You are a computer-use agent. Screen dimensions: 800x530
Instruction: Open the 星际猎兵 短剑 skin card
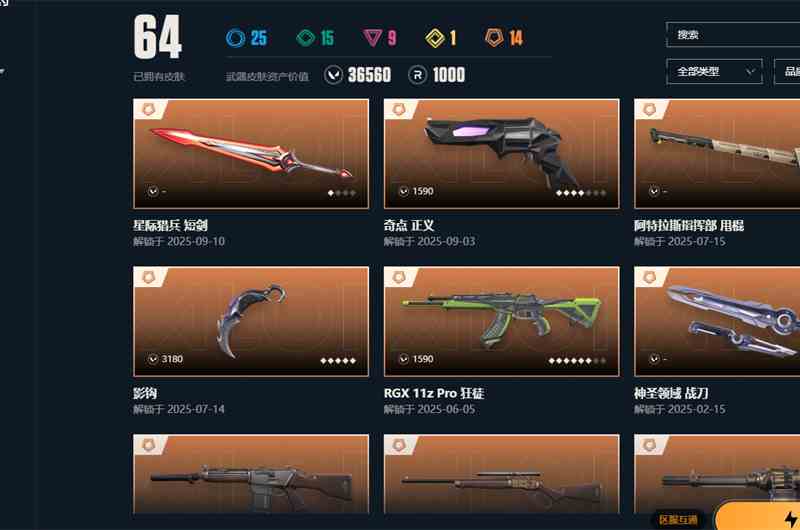tap(251, 154)
